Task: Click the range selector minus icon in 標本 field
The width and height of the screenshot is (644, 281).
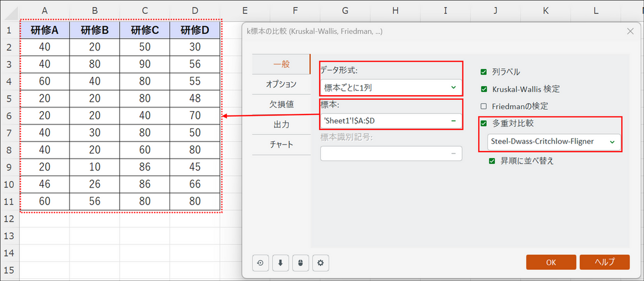Action: (453, 121)
